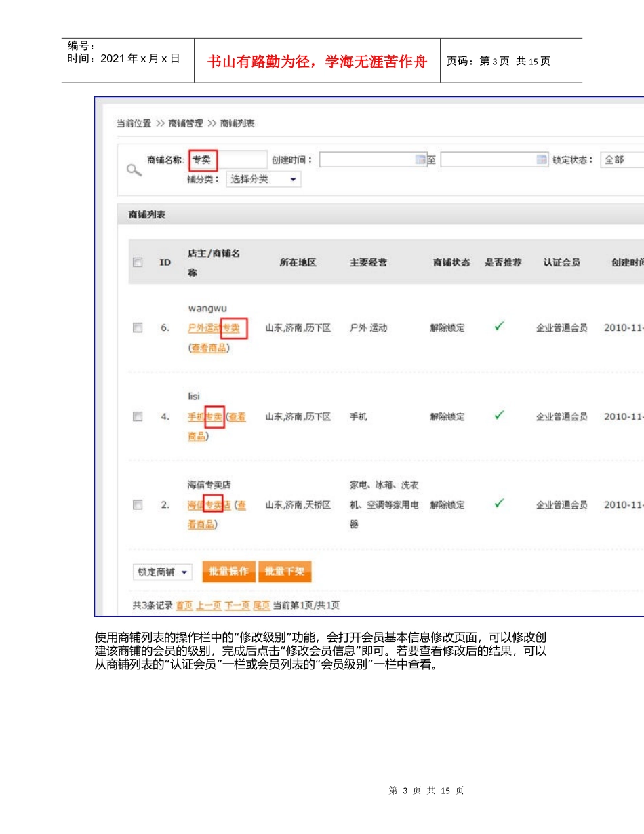644x834 pixels.
Task: Click the 认证会员 column header
Action: [561, 262]
